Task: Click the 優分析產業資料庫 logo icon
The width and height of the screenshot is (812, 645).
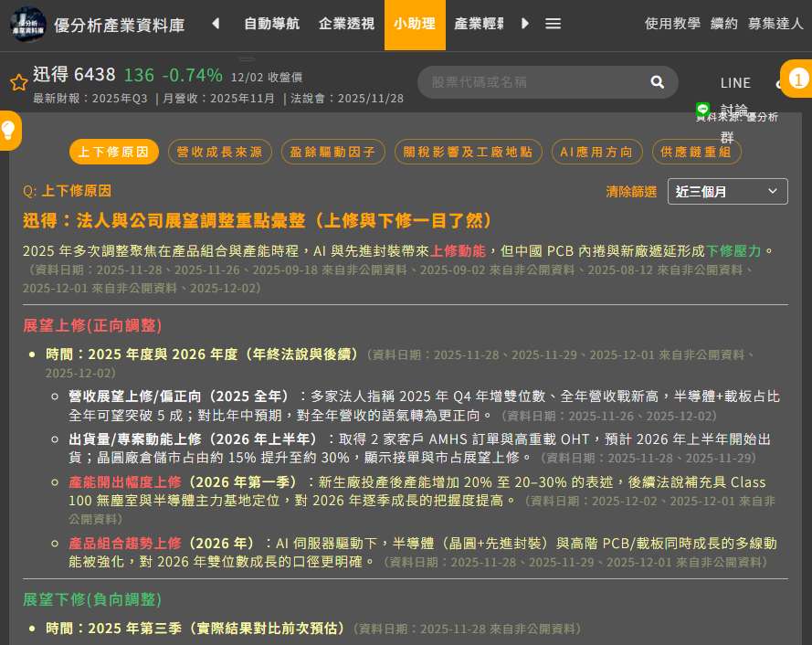Action: point(28,25)
